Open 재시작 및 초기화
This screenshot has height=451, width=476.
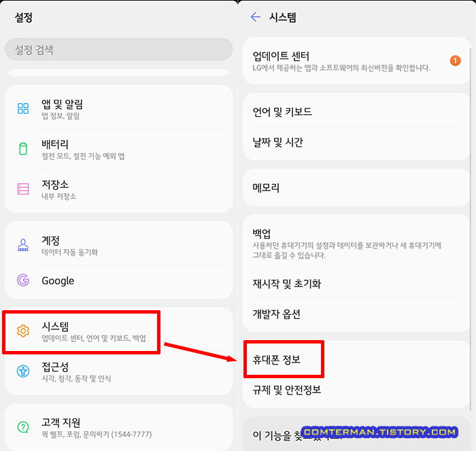[x=357, y=284]
